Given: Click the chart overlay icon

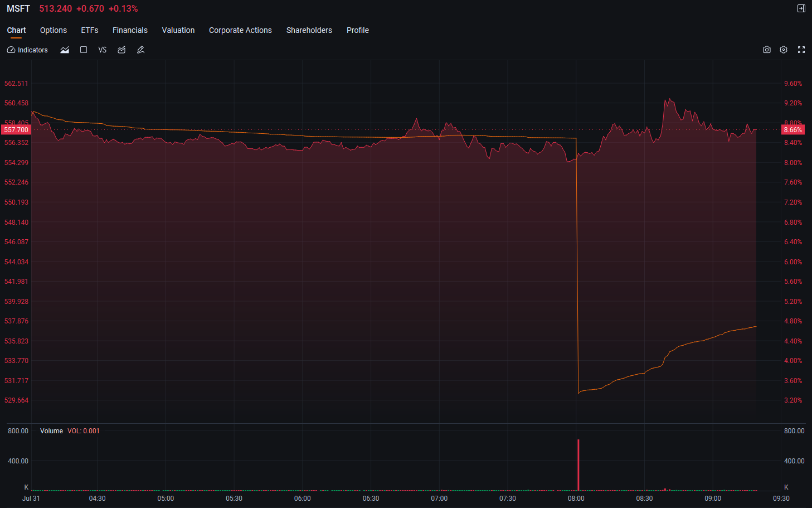Looking at the screenshot, I should click(121, 50).
